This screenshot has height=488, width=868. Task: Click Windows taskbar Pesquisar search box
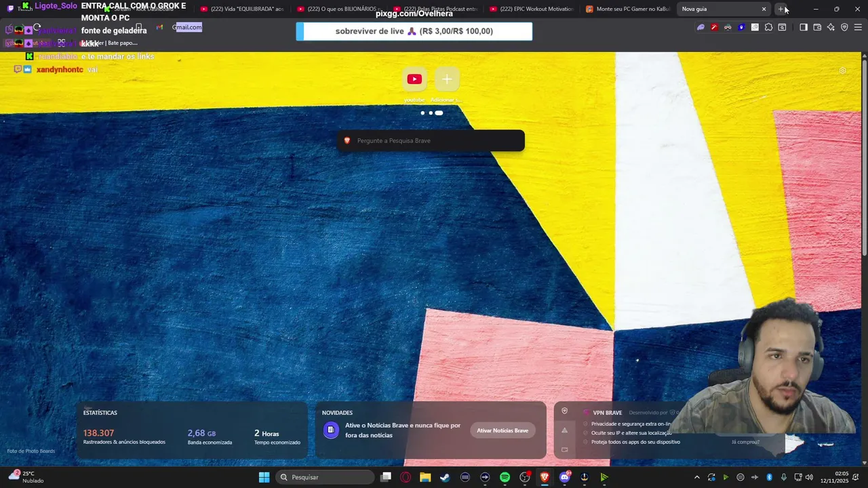[x=325, y=477]
